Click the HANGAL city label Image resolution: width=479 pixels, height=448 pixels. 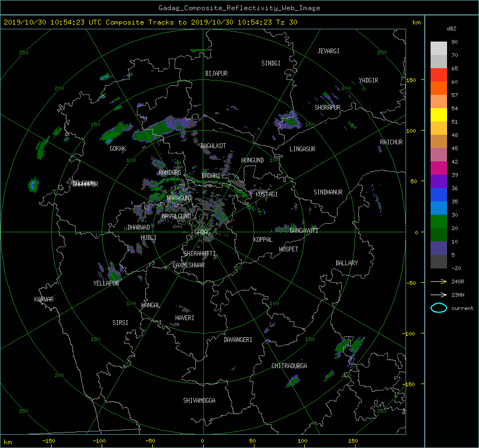click(150, 305)
